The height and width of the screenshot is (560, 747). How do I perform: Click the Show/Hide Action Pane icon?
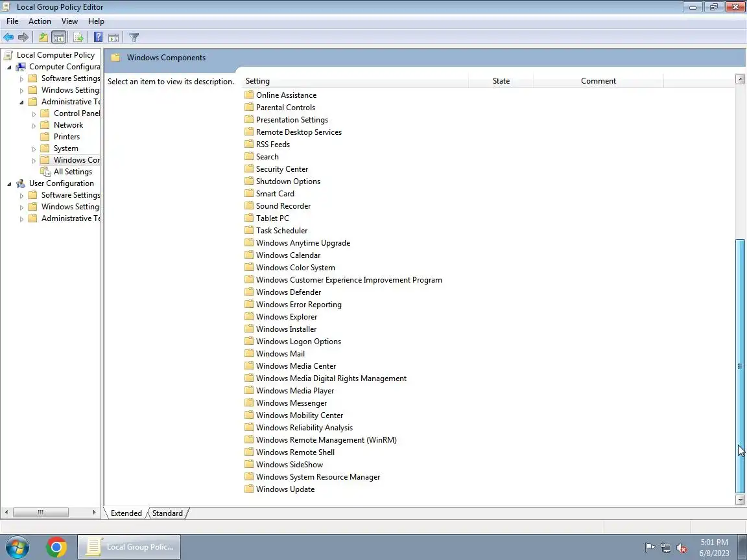(113, 37)
